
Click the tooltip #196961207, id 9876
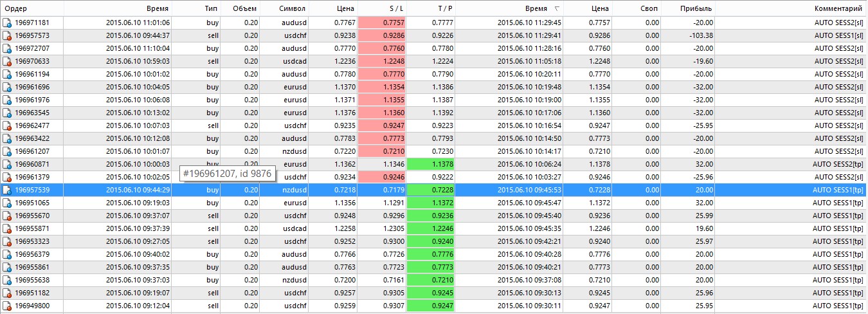click(x=228, y=173)
